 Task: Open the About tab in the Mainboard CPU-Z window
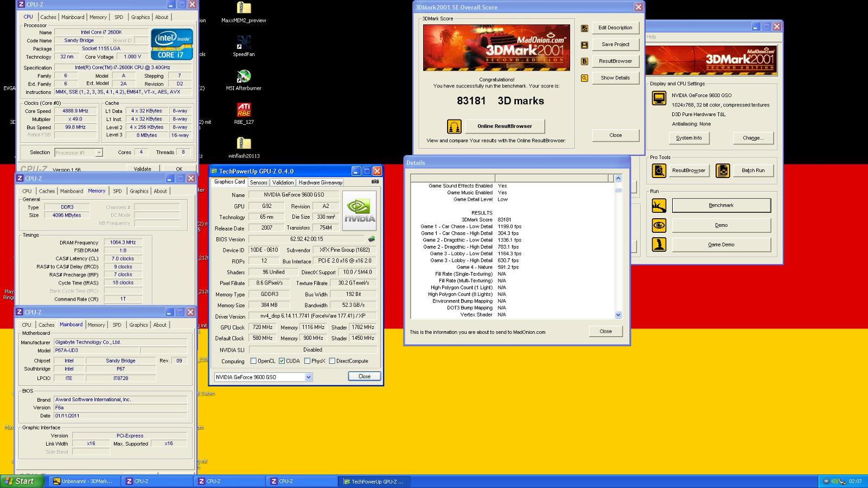[160, 325]
